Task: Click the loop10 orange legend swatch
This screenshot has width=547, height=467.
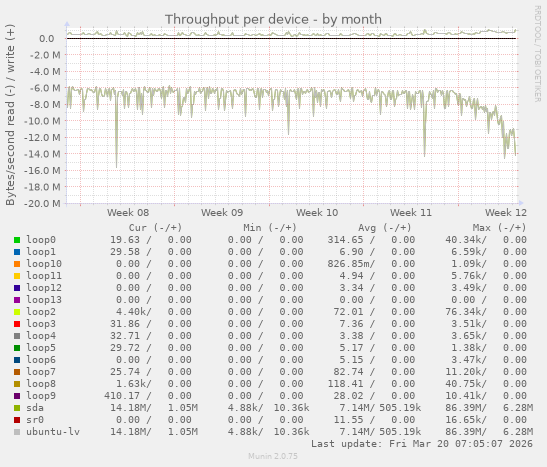Action: [17, 264]
